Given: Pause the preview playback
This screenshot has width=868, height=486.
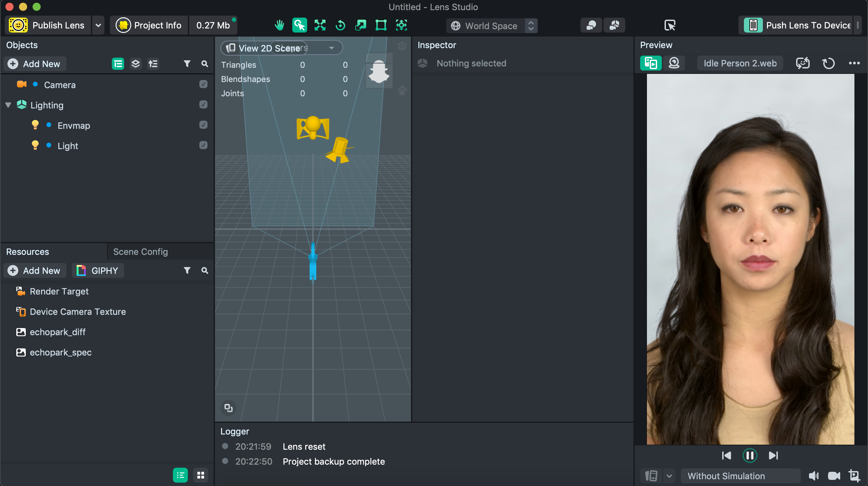Looking at the screenshot, I should [750, 455].
